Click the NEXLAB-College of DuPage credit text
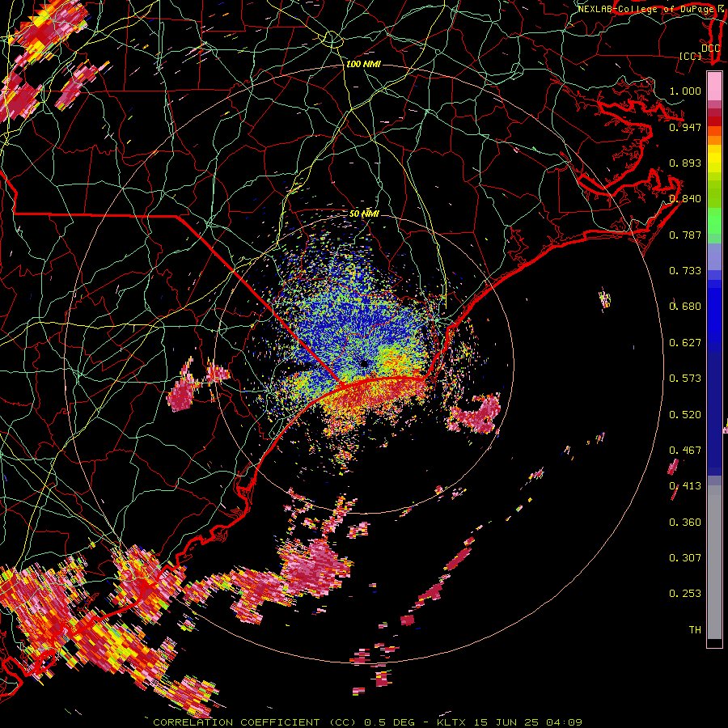This screenshot has width=728, height=728. pos(645,8)
